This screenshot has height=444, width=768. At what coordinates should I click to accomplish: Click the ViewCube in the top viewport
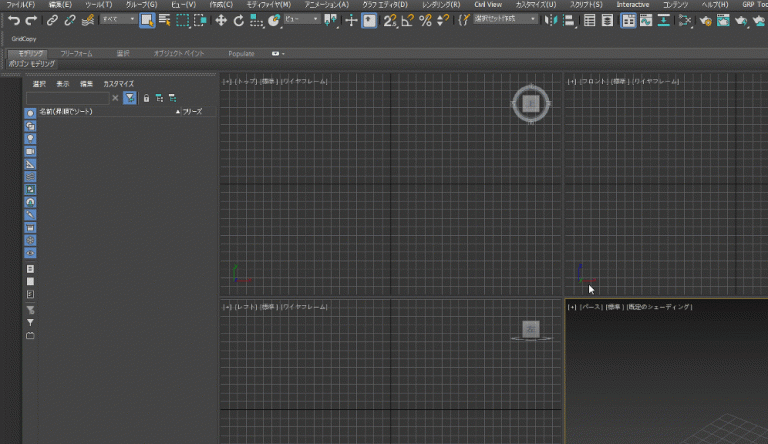531,102
